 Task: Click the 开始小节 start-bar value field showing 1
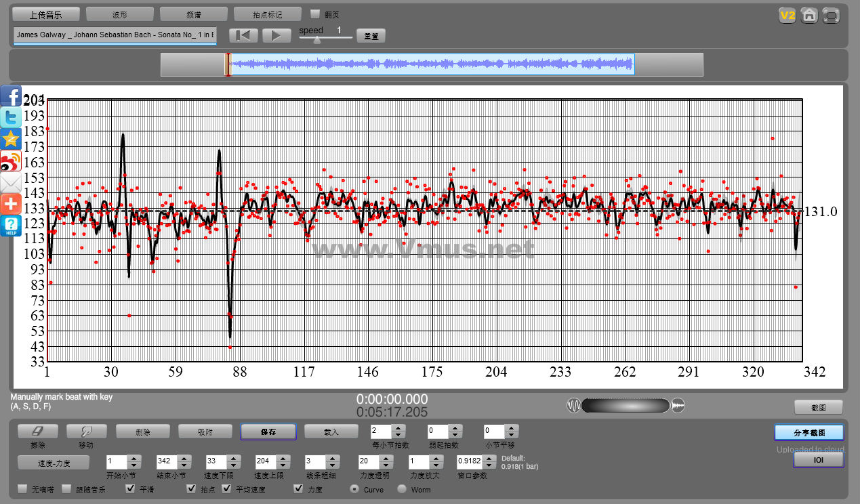tap(117, 462)
